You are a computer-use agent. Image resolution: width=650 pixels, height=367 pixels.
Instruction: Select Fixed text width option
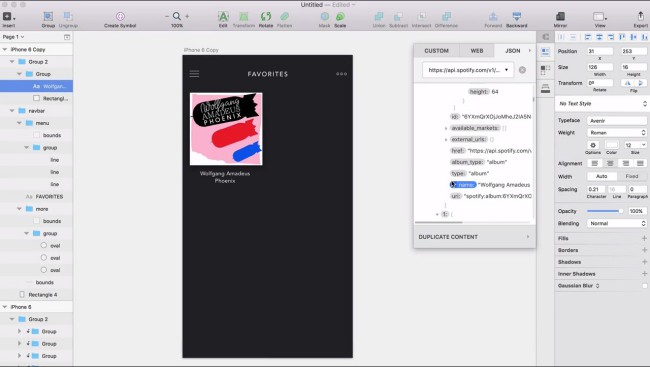632,176
